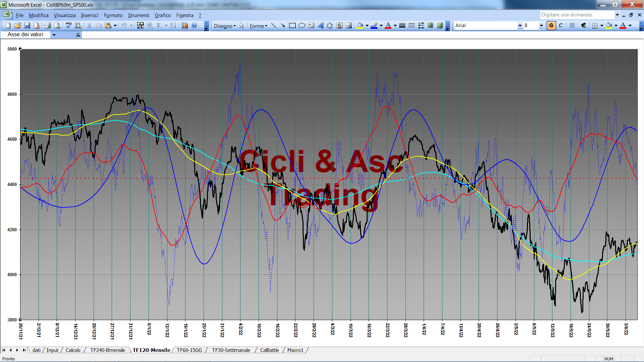Open the Strumenti menu
Screen dimensions: 644x362
pyautogui.click(x=139, y=15)
